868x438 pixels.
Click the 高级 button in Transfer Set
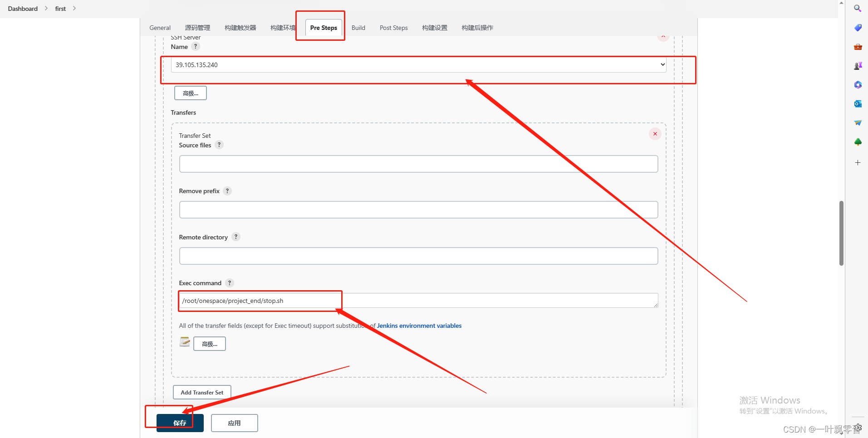coord(210,344)
